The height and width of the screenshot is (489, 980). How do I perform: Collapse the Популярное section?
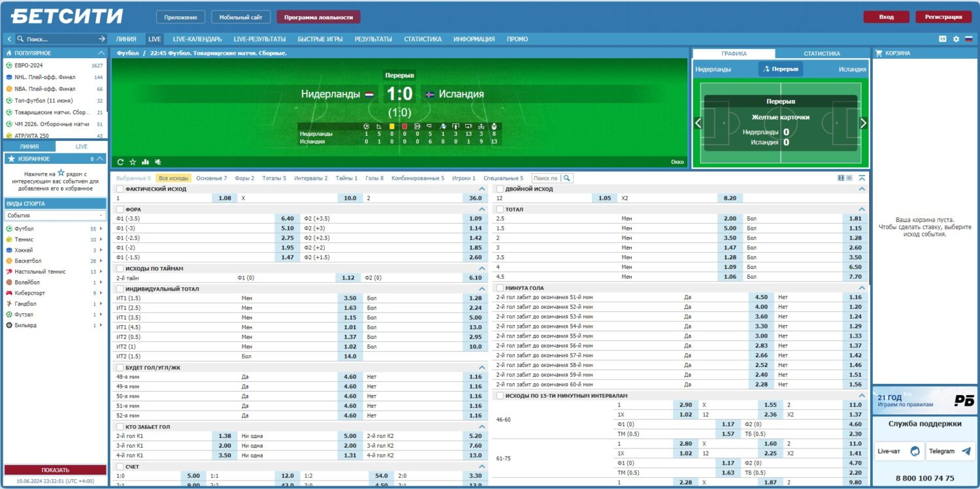pos(101,53)
